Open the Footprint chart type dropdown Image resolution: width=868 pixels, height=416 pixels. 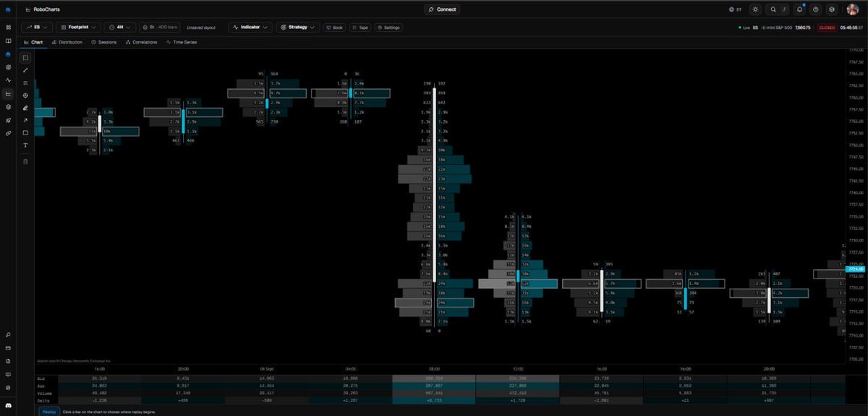click(x=78, y=27)
